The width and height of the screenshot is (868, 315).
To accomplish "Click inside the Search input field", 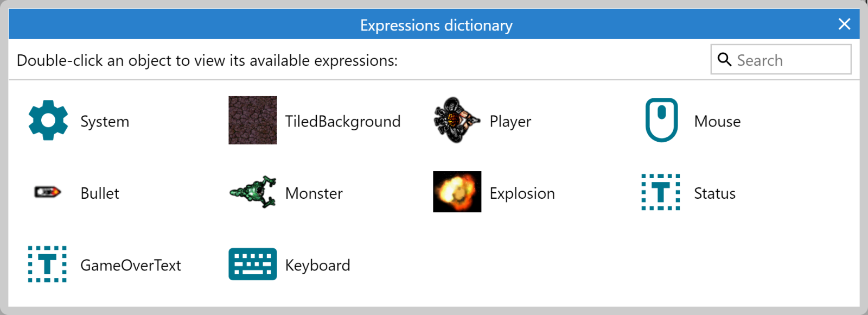I will (787, 60).
